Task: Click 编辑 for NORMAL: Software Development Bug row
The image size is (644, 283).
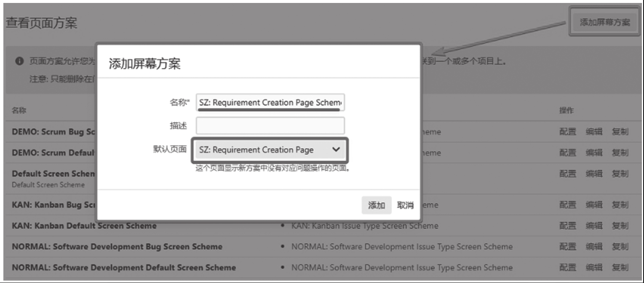Action: (x=594, y=246)
